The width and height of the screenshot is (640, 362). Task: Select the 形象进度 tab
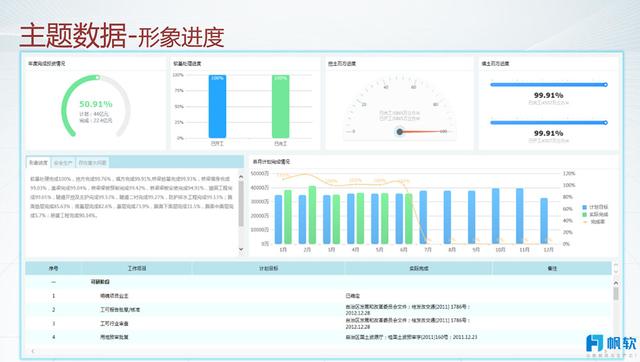38,163
